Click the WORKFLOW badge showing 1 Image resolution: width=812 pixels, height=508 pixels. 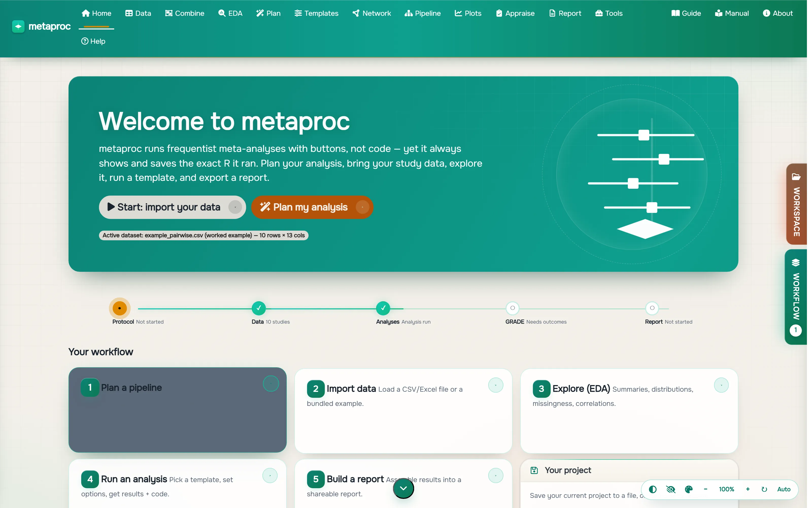click(x=796, y=330)
